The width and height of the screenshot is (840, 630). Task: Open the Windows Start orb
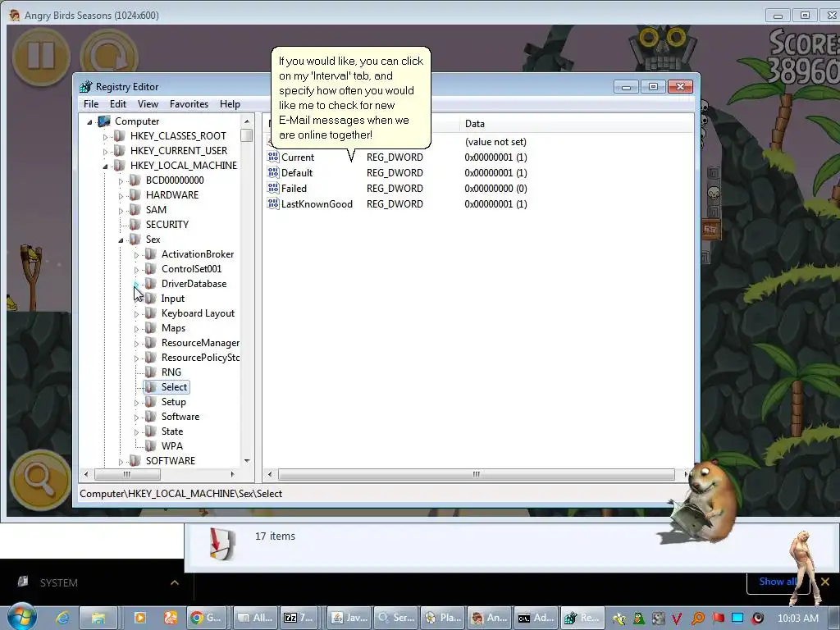click(21, 617)
